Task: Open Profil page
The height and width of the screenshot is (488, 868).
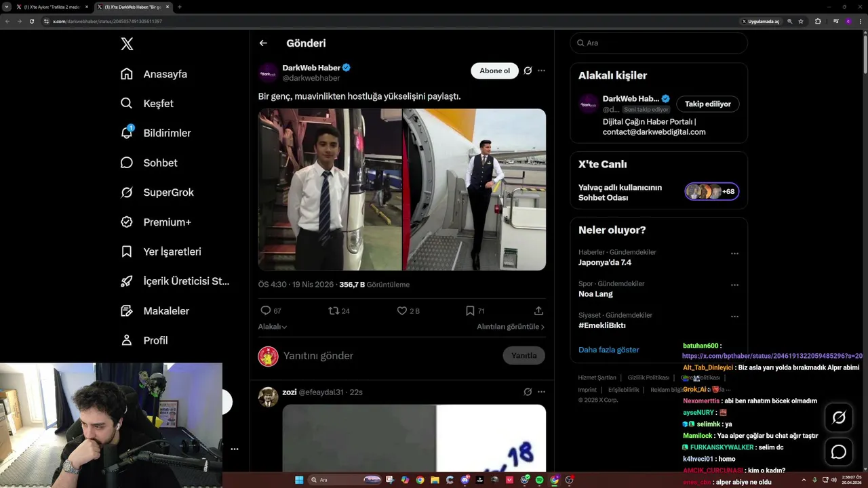Action: point(144,340)
